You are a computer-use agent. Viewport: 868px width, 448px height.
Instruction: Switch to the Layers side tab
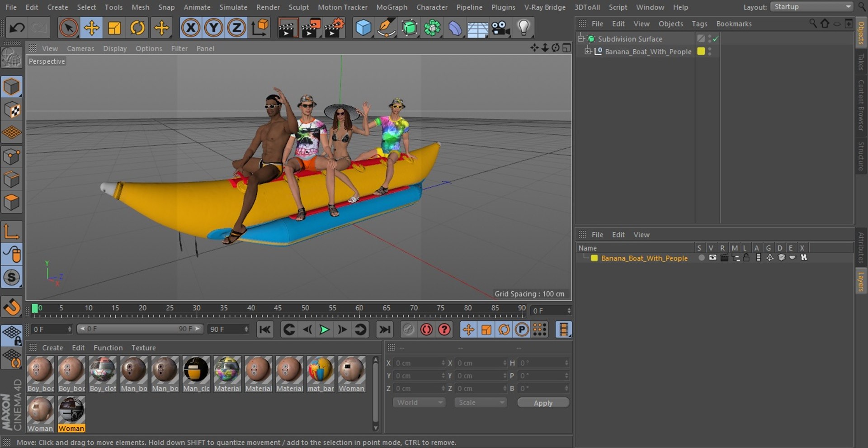861,281
